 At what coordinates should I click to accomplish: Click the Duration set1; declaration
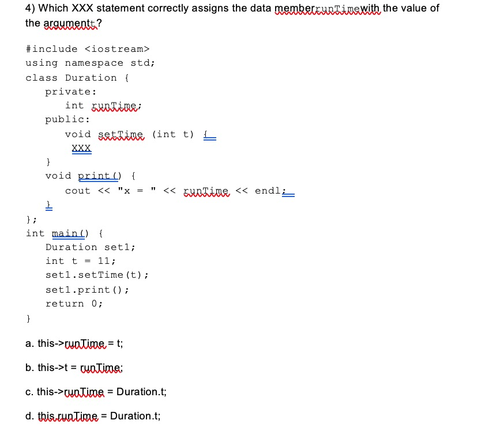tap(91, 247)
